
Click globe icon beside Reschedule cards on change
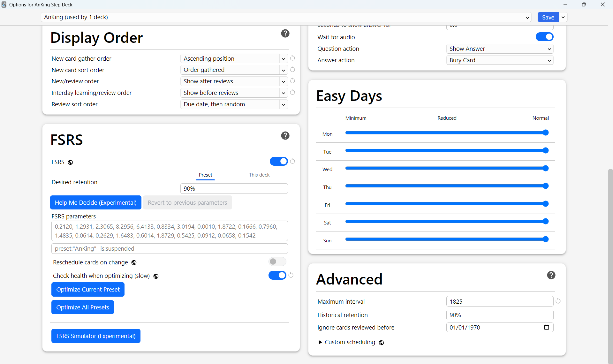point(134,263)
